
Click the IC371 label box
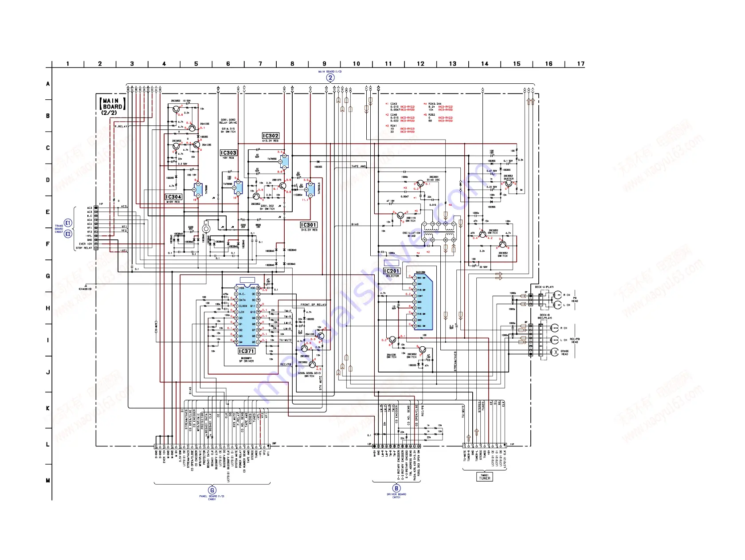247,351
